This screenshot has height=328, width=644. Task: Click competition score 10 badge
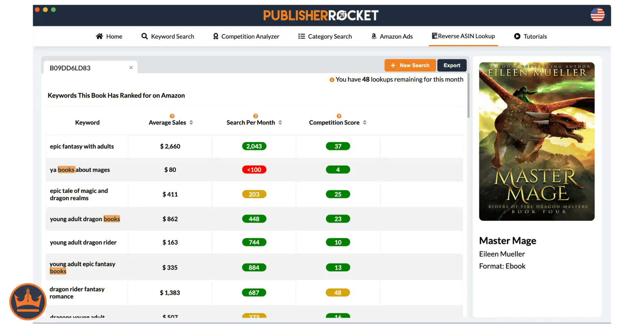(x=338, y=242)
